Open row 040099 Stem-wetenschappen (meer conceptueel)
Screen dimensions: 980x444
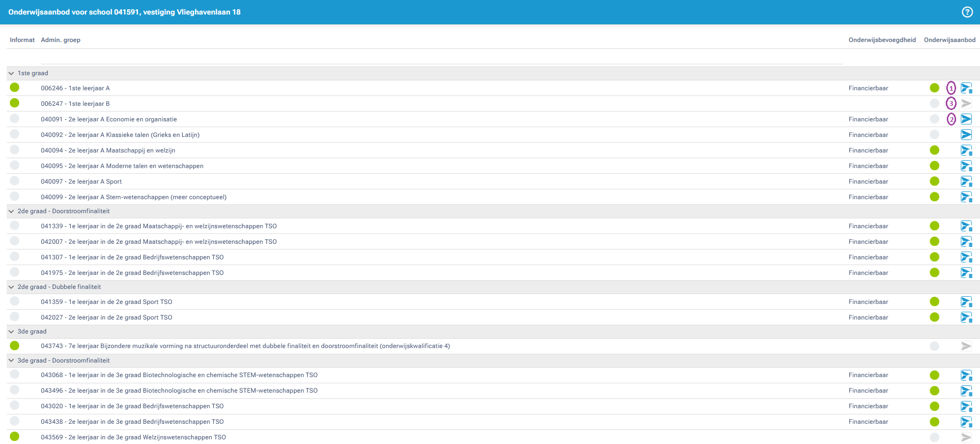click(134, 197)
